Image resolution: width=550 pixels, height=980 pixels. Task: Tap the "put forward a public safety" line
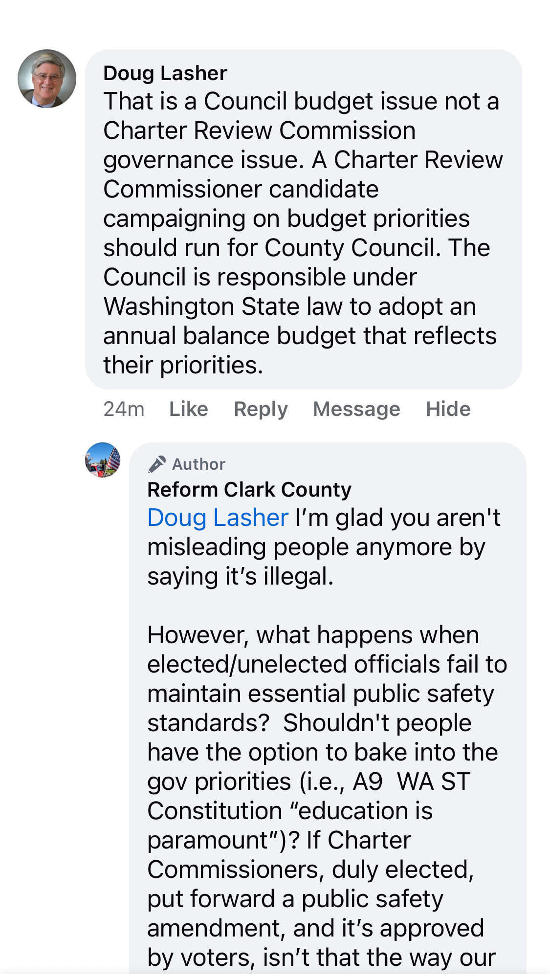coord(295,899)
